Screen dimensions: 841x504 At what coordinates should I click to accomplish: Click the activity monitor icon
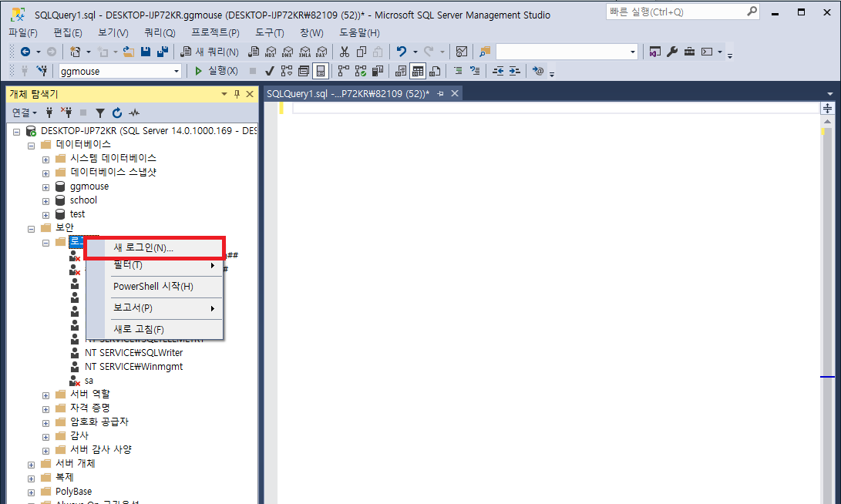click(461, 52)
